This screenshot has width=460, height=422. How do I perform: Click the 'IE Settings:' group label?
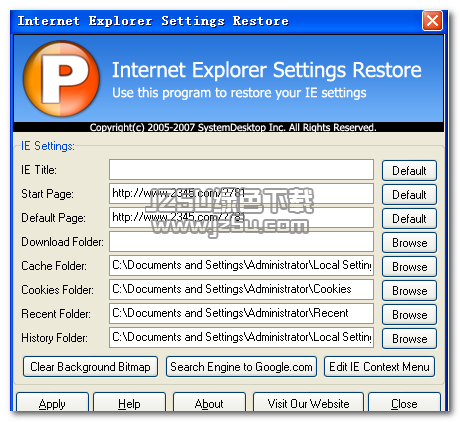pyautogui.click(x=48, y=146)
